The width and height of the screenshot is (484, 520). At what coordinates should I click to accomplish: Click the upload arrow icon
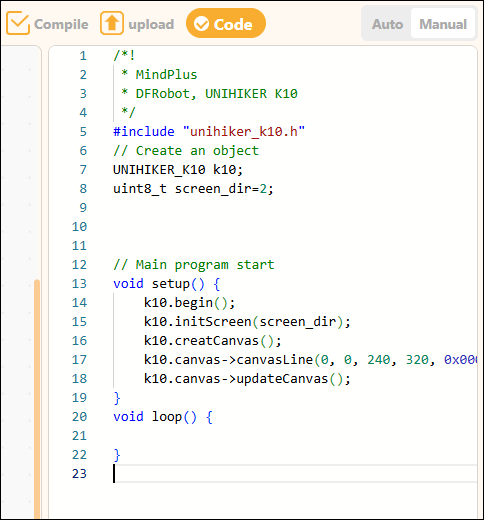(x=112, y=23)
